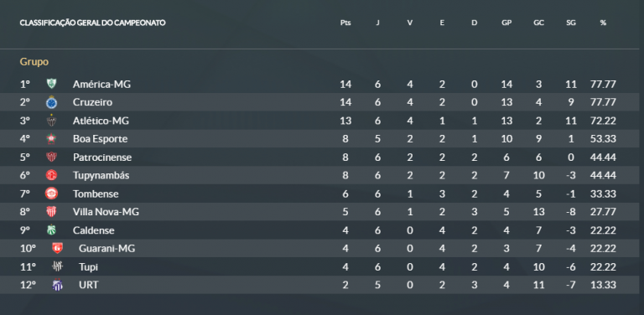Viewport: 644px width, 315px height.
Task: Click the Caldense club crest icon
Action: [51, 230]
